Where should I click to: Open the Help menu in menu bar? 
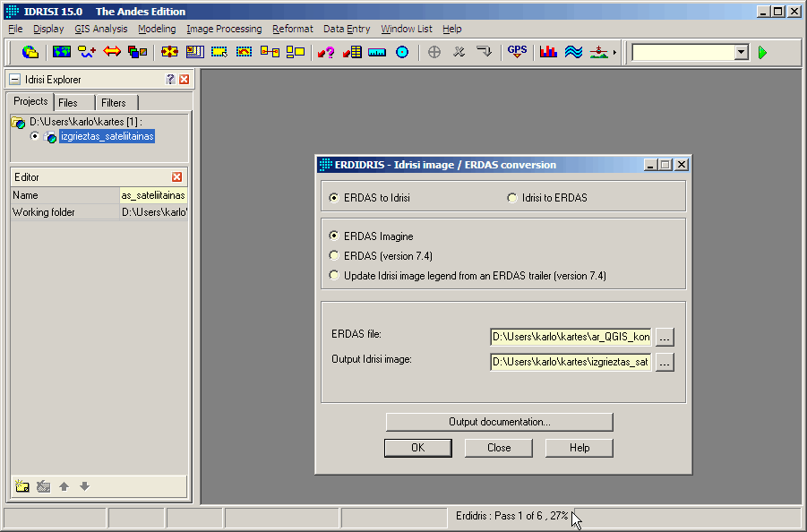point(452,29)
